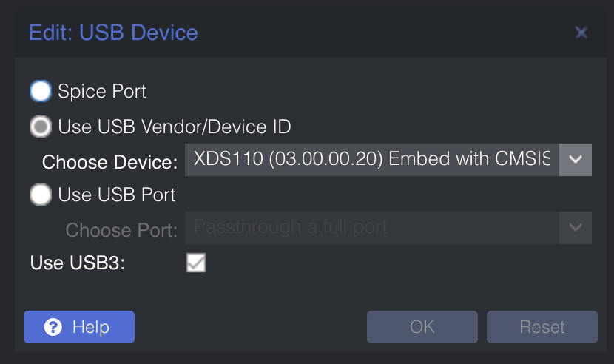
Task: Click the Passthrough a full port field
Action: pyautogui.click(x=372, y=228)
